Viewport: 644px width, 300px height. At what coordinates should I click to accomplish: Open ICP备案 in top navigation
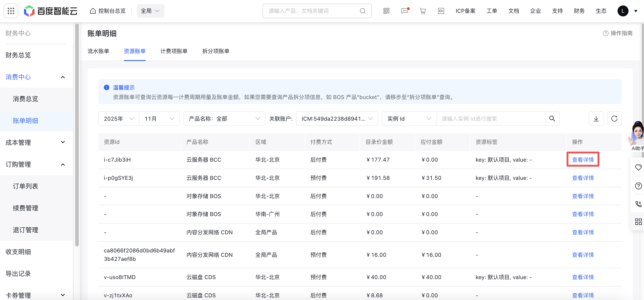point(465,11)
